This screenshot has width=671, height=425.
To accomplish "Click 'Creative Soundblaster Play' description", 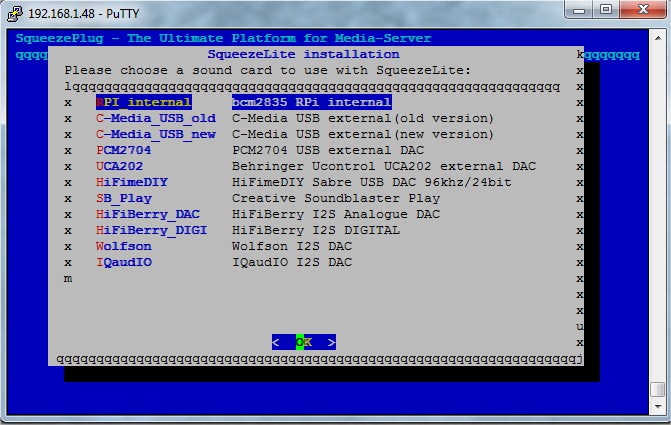I will [x=336, y=198].
